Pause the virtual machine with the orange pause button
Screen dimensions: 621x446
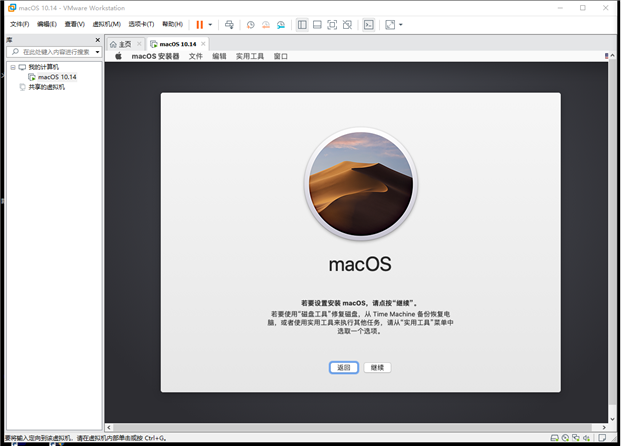(x=200, y=25)
